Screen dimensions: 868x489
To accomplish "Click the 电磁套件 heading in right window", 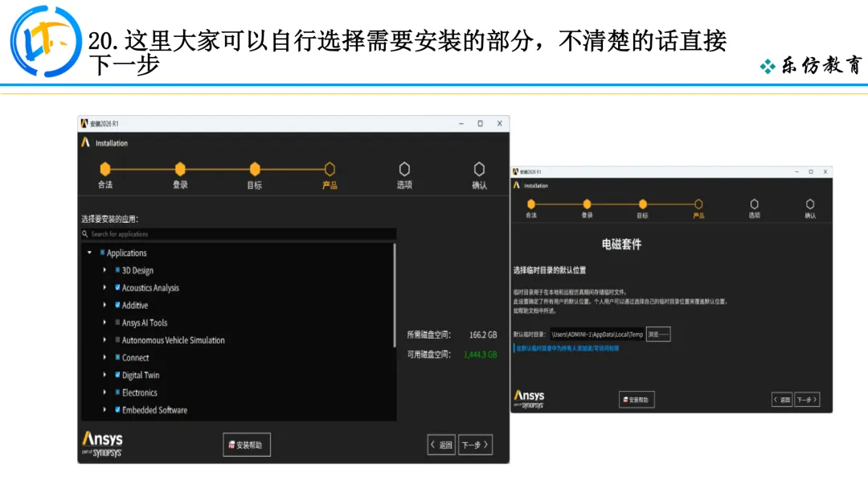I will click(x=621, y=244).
